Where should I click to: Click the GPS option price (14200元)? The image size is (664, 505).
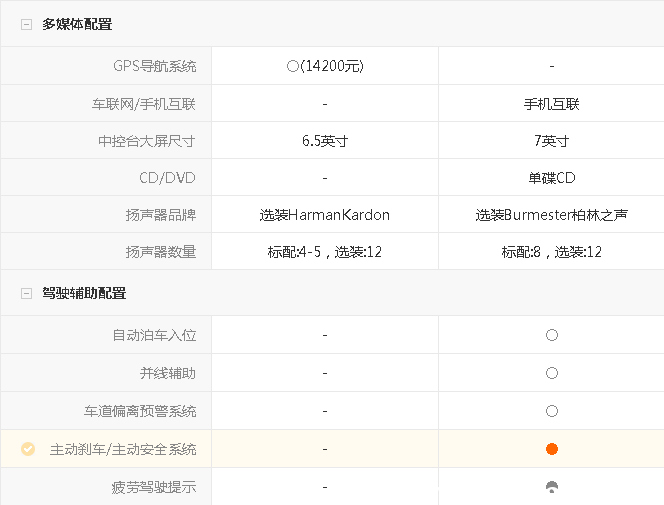325,66
